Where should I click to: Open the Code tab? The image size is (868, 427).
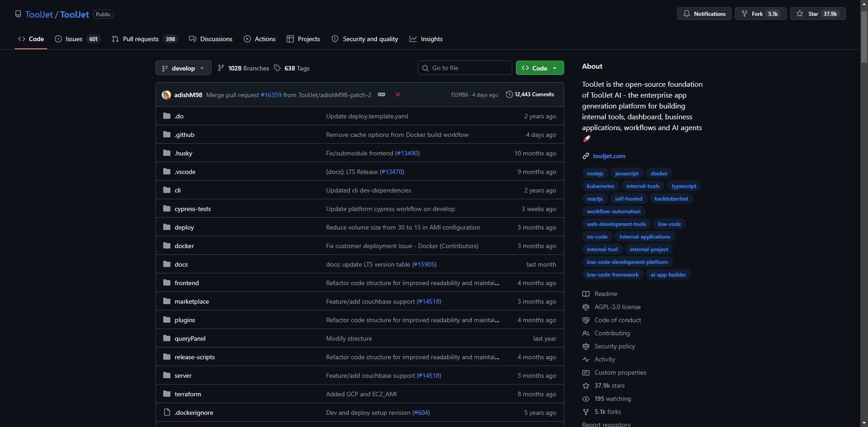click(31, 39)
